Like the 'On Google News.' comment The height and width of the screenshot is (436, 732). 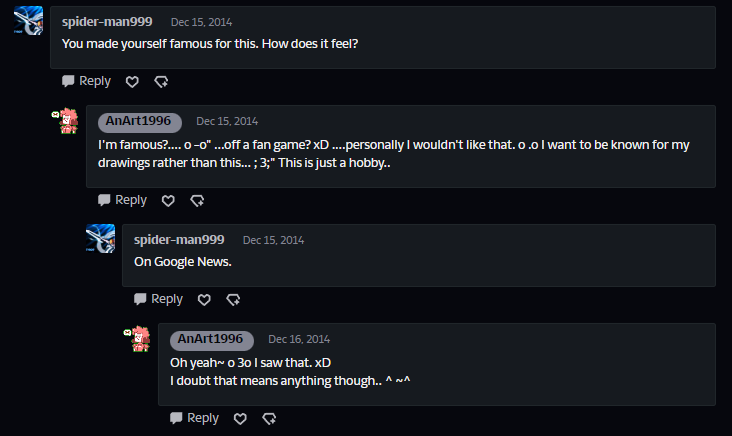coord(204,300)
